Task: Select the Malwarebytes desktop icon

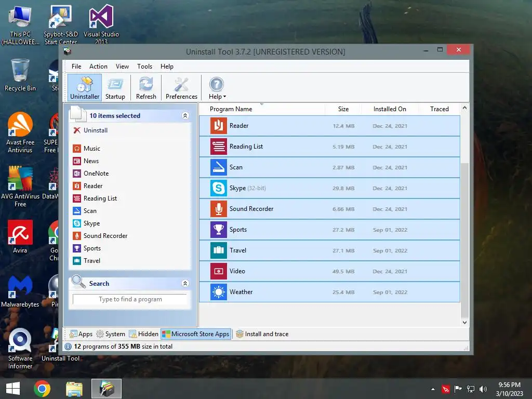Action: pyautogui.click(x=20, y=291)
